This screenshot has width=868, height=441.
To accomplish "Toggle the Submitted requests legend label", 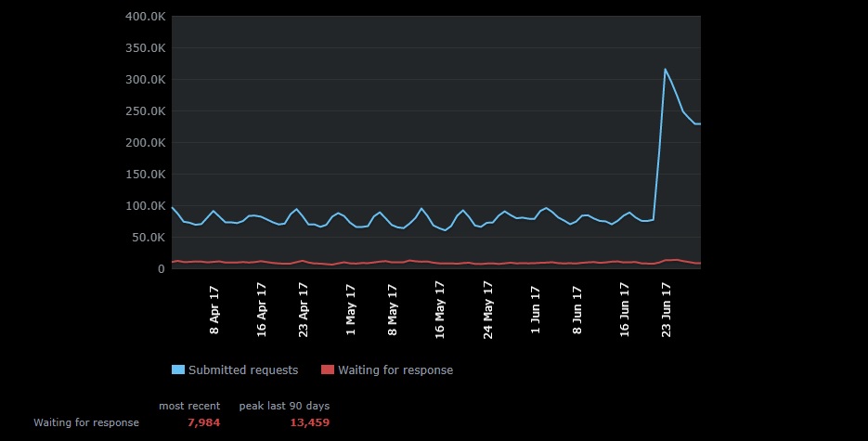I will (x=243, y=370).
